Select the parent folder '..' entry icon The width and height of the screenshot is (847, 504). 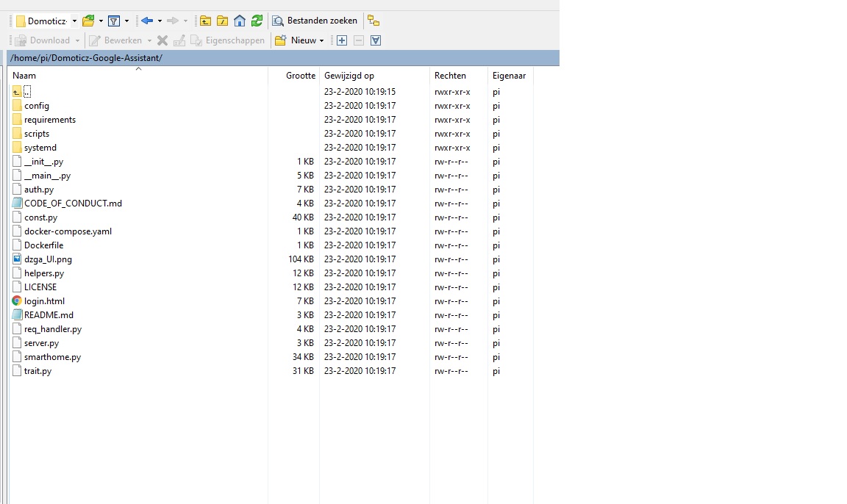point(17,92)
